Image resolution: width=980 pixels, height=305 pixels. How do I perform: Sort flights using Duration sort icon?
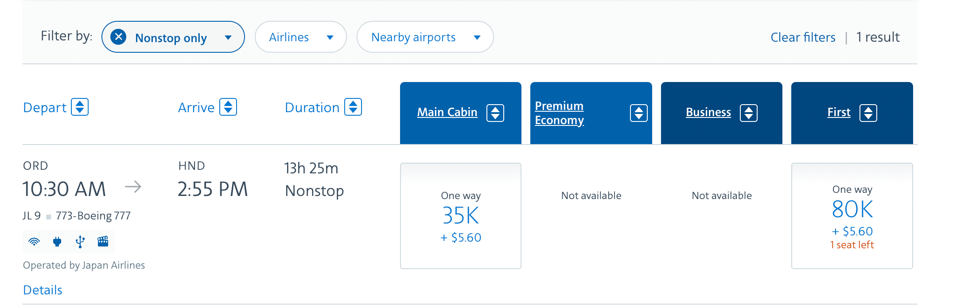353,107
